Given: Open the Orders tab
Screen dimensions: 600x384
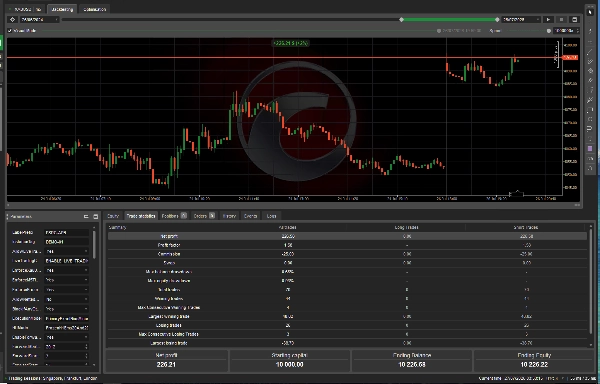Looking at the screenshot, I should (204, 216).
